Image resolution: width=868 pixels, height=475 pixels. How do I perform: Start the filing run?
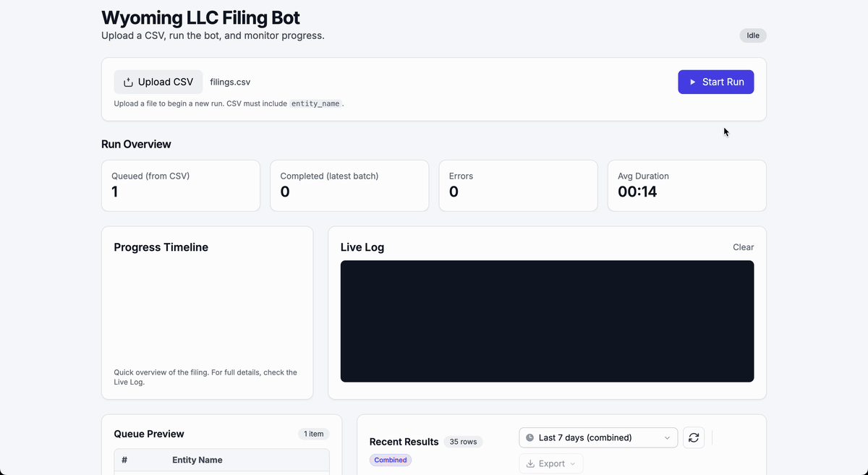tap(715, 82)
